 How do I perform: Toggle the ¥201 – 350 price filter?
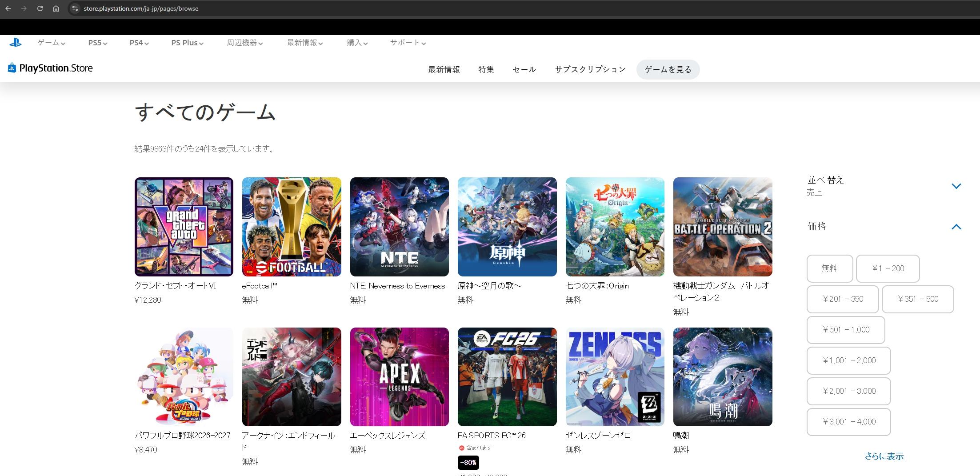coord(843,299)
